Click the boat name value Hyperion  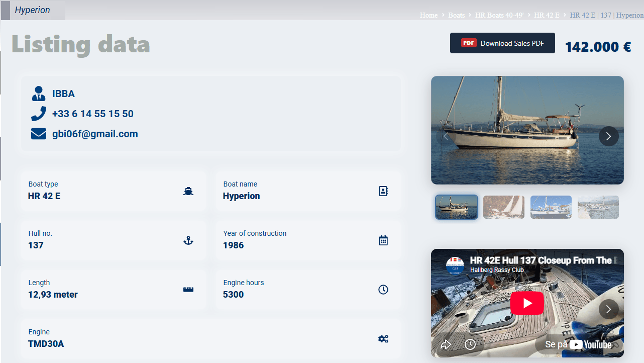tap(242, 196)
